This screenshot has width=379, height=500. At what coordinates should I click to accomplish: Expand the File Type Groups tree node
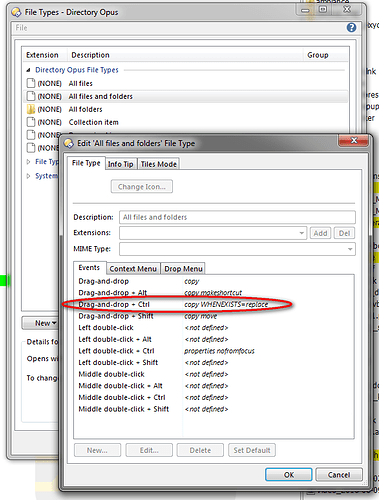point(28,162)
